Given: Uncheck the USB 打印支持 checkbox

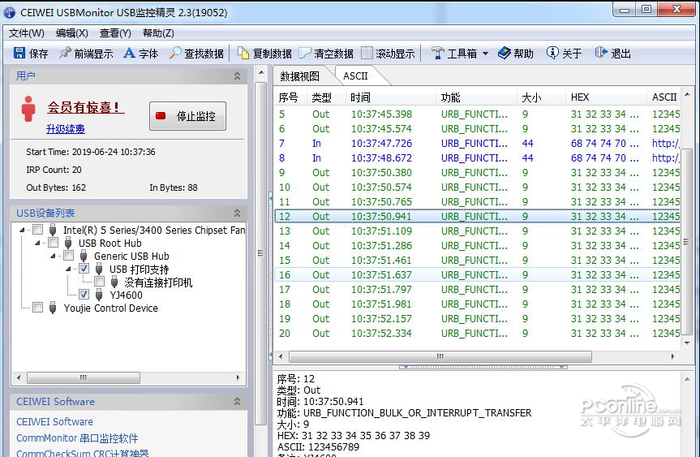Looking at the screenshot, I should (x=83, y=269).
